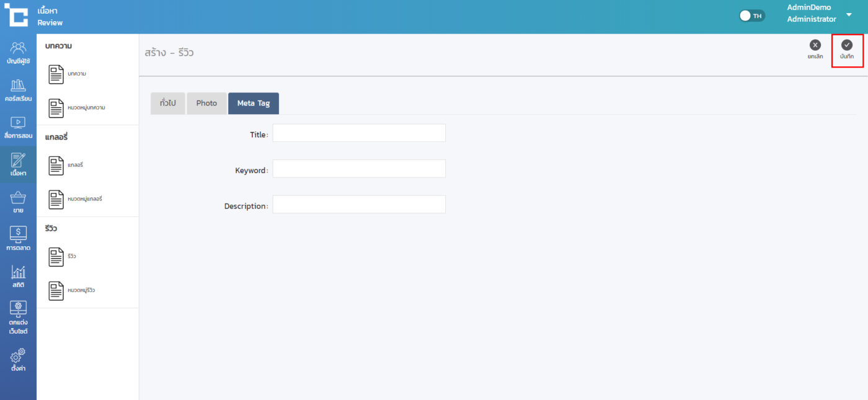The height and width of the screenshot is (400, 868).
Task: Click the Keyword input field
Action: pyautogui.click(x=359, y=169)
